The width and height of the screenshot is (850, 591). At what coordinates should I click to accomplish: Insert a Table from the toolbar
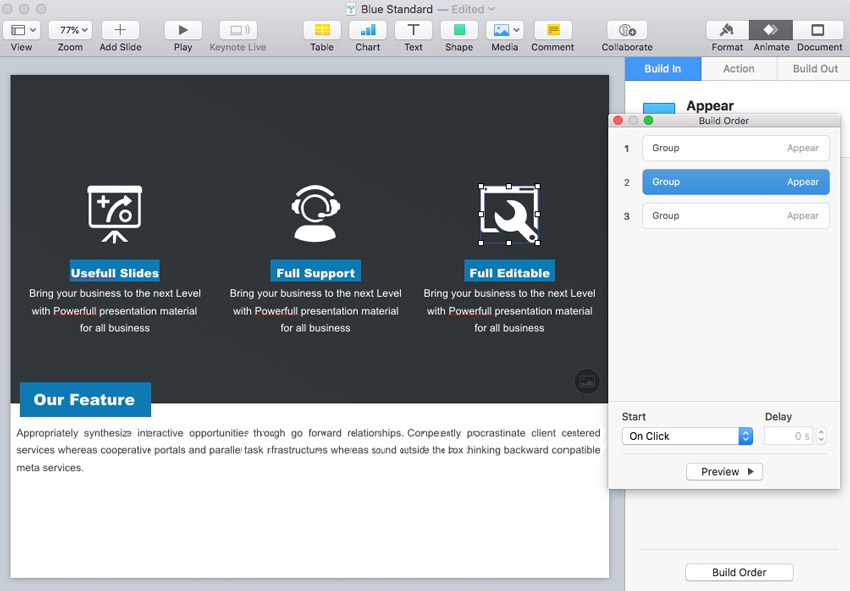click(322, 30)
